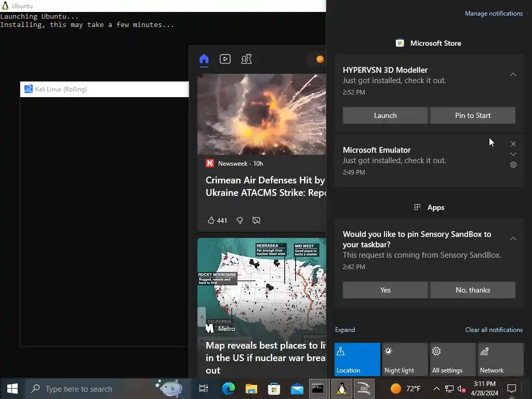Open the Crimean Air Defenses headline
The image size is (532, 399).
pos(265,187)
